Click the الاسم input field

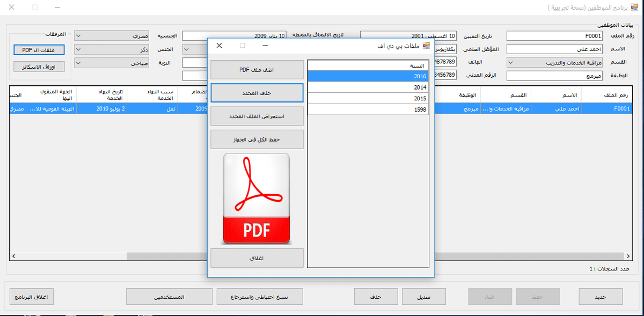[555, 49]
